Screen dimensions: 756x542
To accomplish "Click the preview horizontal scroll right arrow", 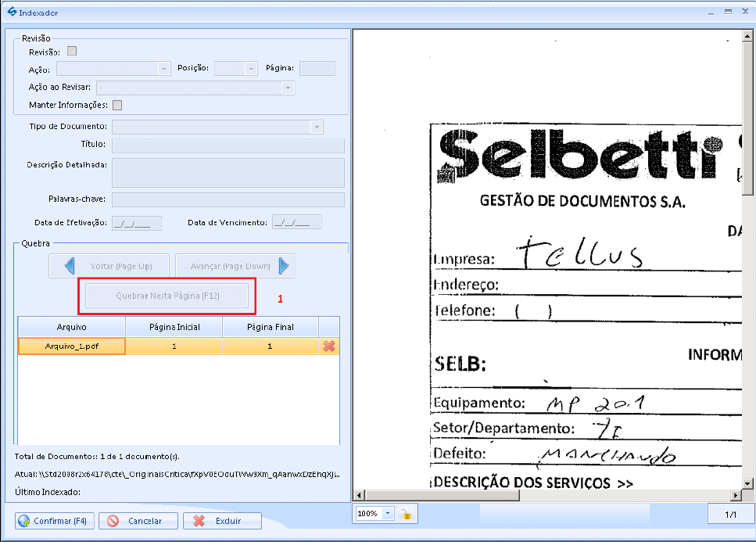I will (736, 495).
